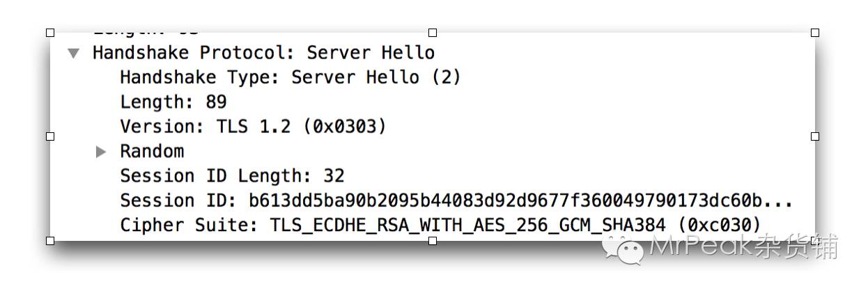Click the left-edge middle selection handle
This screenshot has height=291, width=868.
click(x=50, y=136)
